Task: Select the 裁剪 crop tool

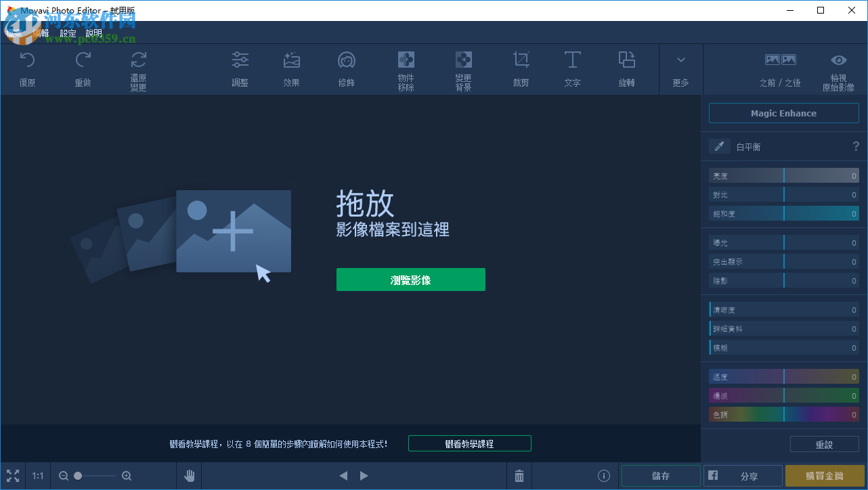Action: click(x=521, y=69)
